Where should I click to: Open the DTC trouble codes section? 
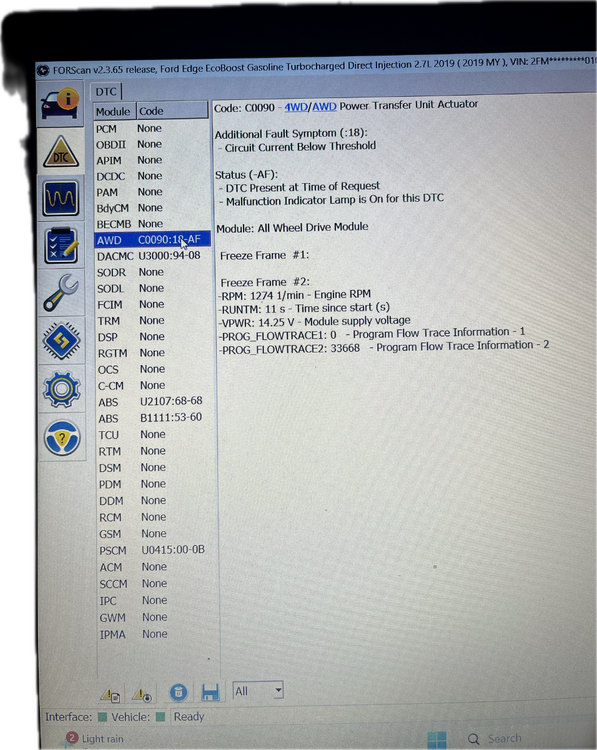[61, 151]
